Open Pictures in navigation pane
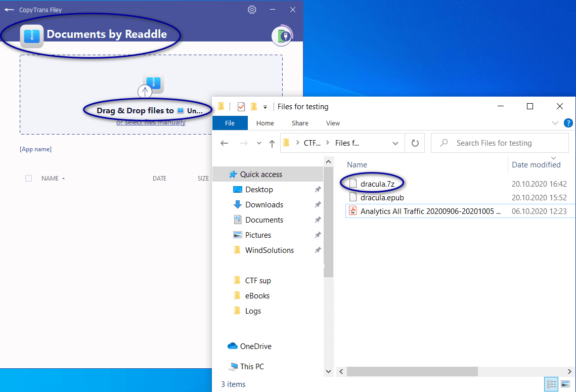The height and width of the screenshot is (392, 576). pos(258,235)
